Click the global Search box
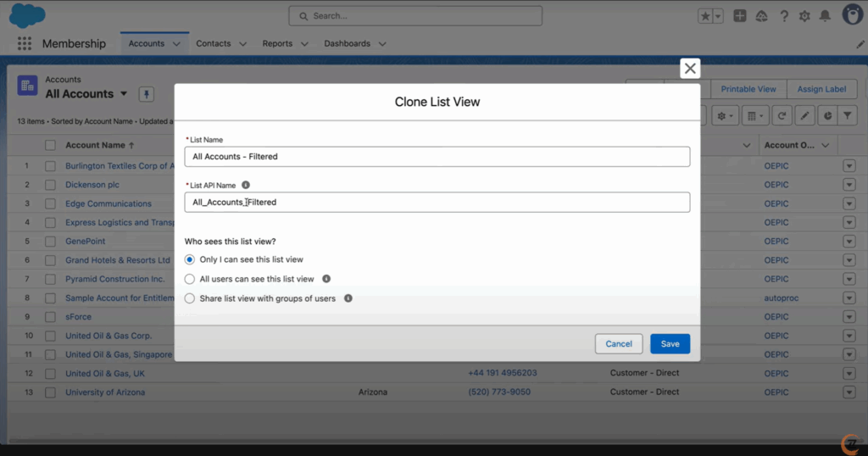868x456 pixels. [x=415, y=16]
